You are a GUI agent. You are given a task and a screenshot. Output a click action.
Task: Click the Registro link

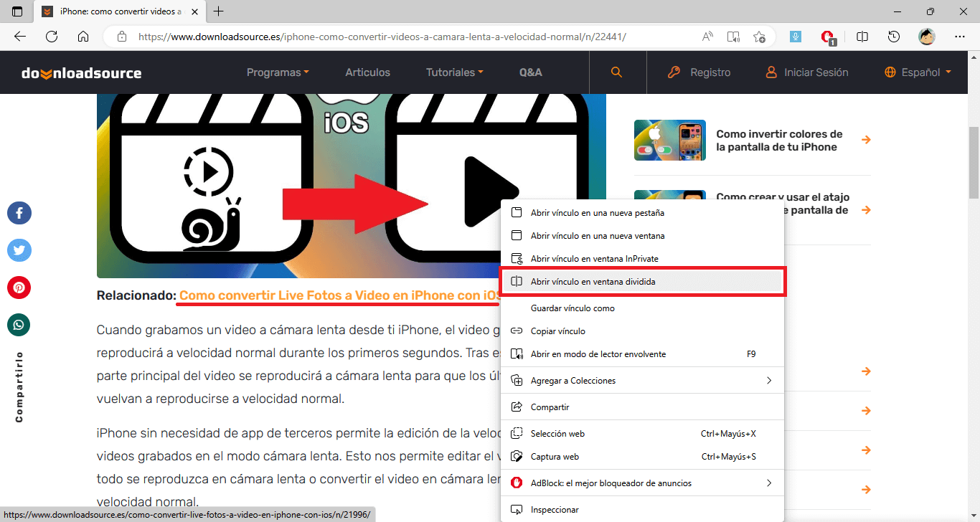(699, 72)
